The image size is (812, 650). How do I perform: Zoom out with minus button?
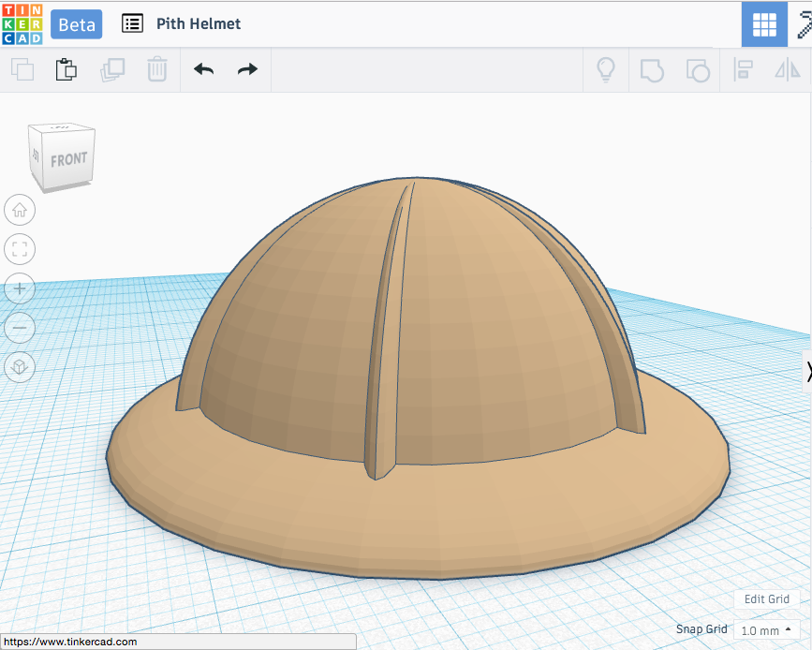(20, 328)
